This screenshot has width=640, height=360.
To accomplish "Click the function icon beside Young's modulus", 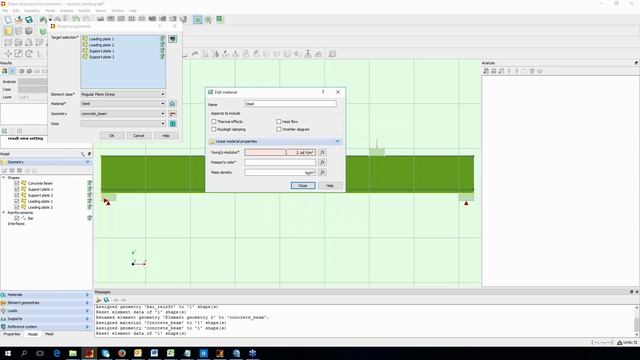I will point(322,152).
